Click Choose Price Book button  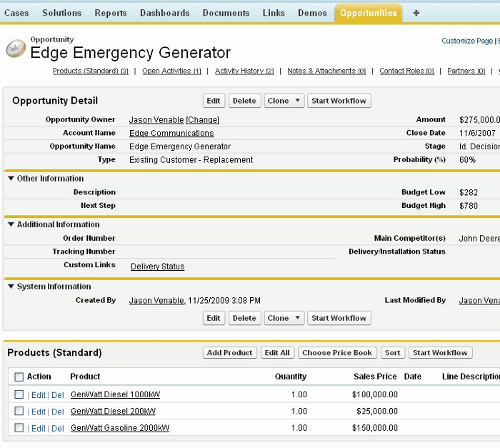tap(337, 353)
